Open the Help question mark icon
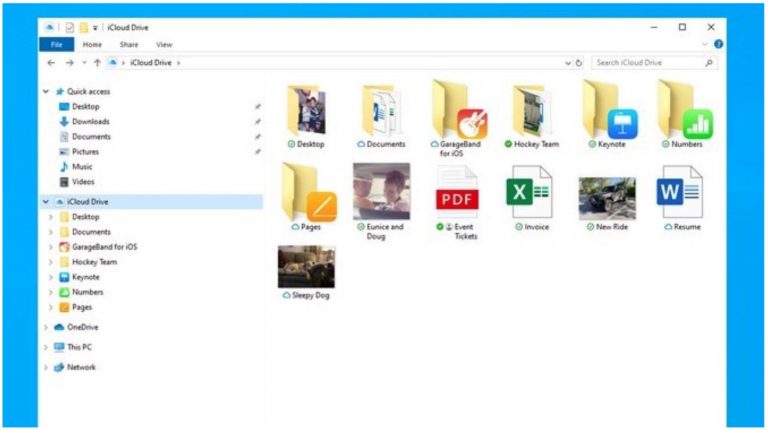The image size is (768, 430). click(718, 45)
